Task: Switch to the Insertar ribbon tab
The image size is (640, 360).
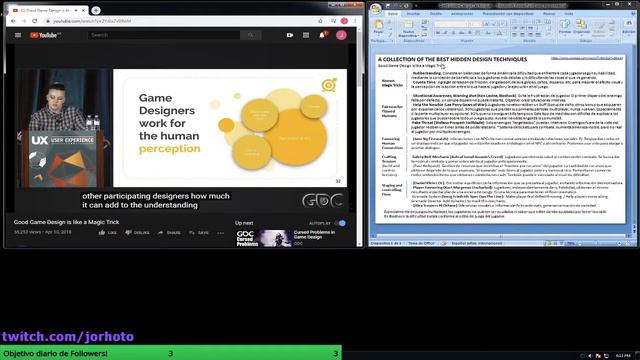Action: (413, 13)
